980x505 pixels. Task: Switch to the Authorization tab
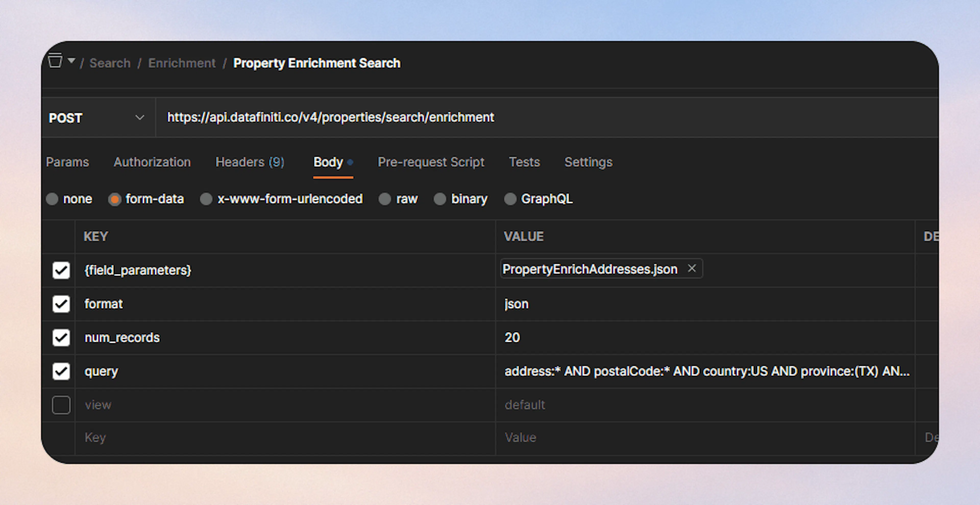pos(152,162)
